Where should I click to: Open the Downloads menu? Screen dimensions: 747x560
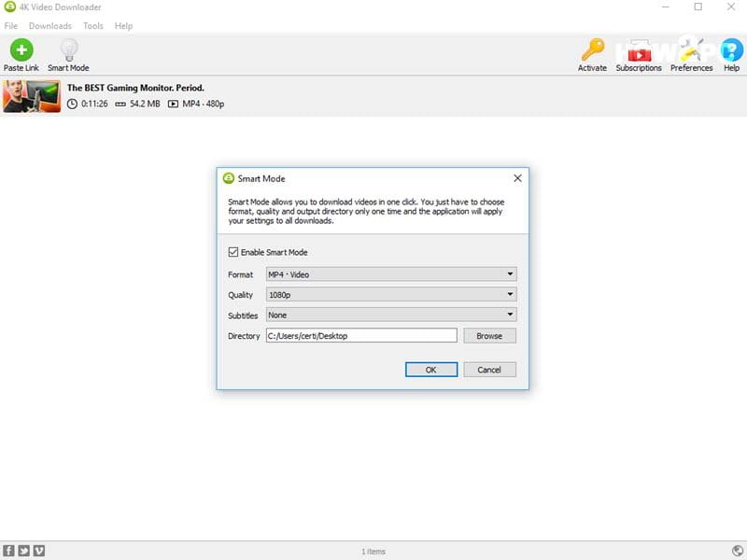click(50, 26)
